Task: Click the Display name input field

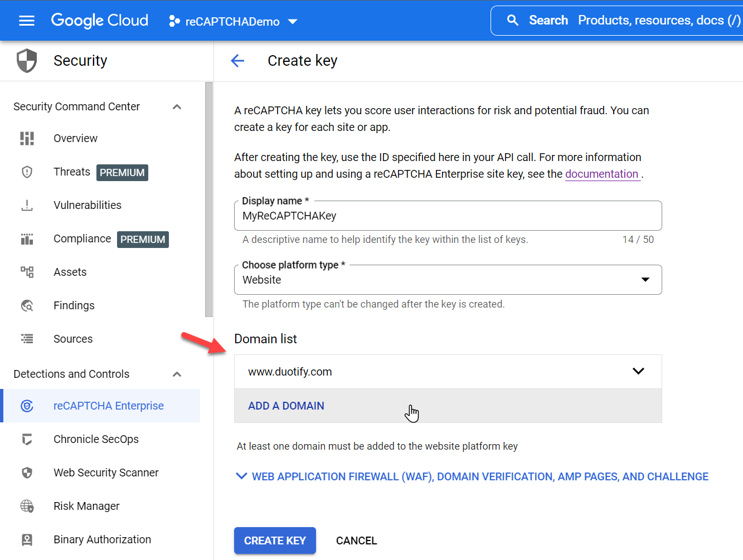Action: coord(448,216)
